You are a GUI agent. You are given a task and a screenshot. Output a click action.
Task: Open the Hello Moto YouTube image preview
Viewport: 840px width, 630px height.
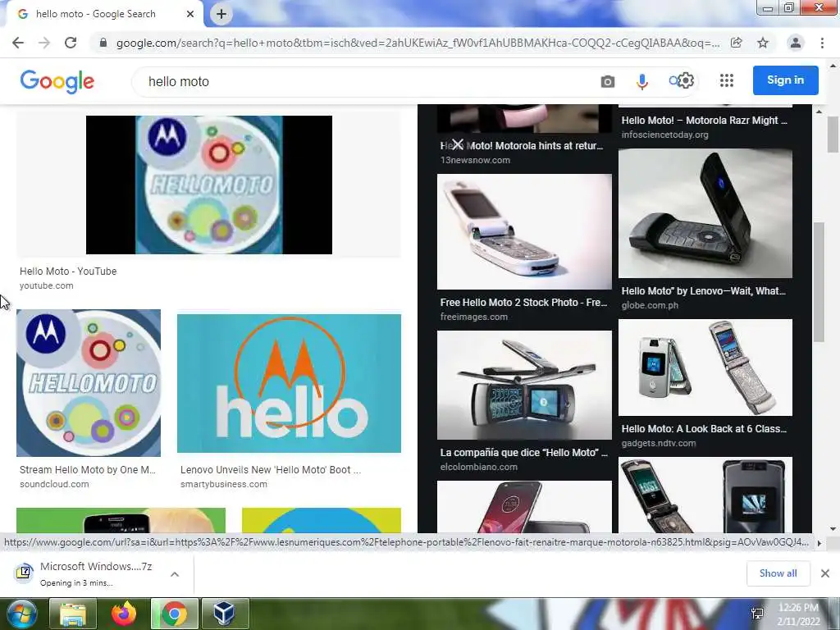(209, 185)
